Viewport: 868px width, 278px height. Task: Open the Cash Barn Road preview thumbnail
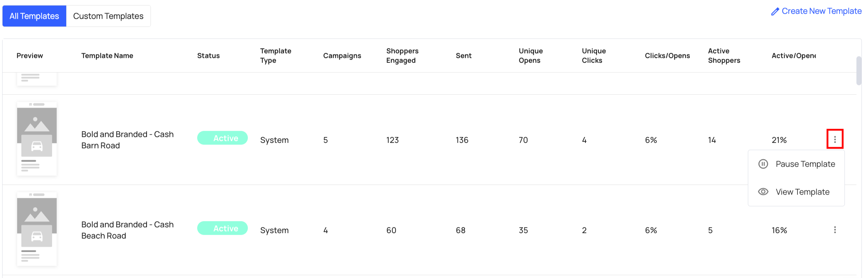(37, 139)
